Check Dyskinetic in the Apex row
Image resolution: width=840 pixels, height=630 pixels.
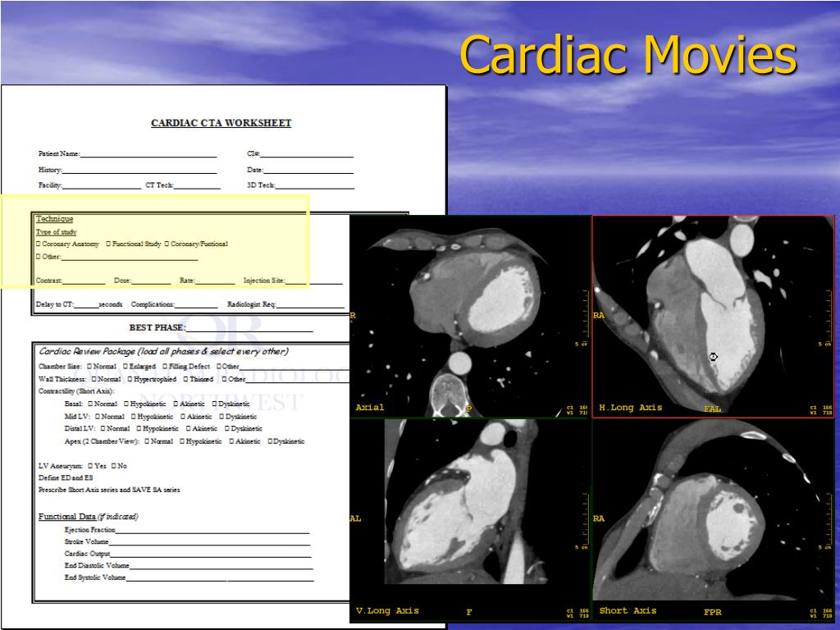coord(270,441)
